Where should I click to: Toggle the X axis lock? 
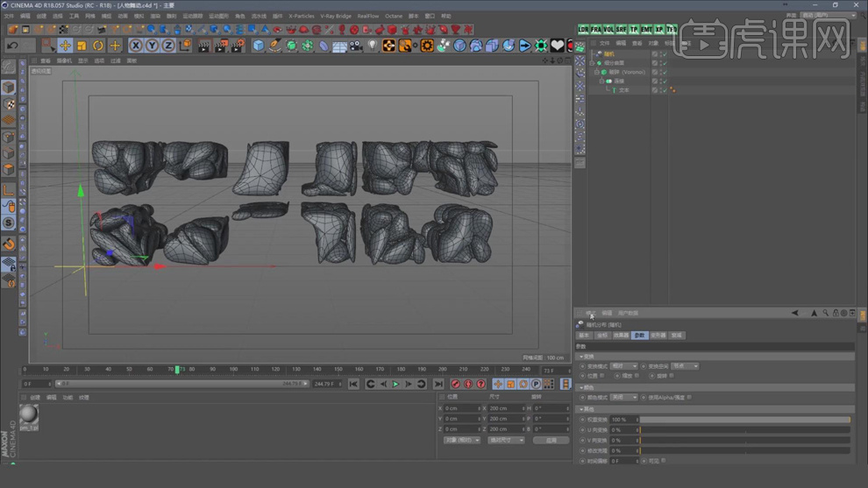(x=136, y=46)
